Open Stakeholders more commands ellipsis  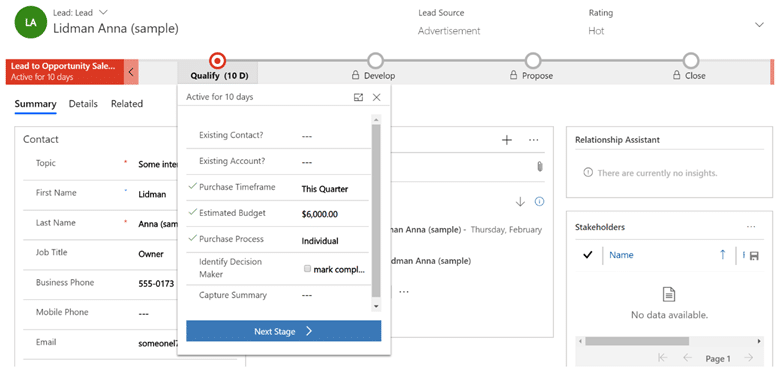(751, 227)
